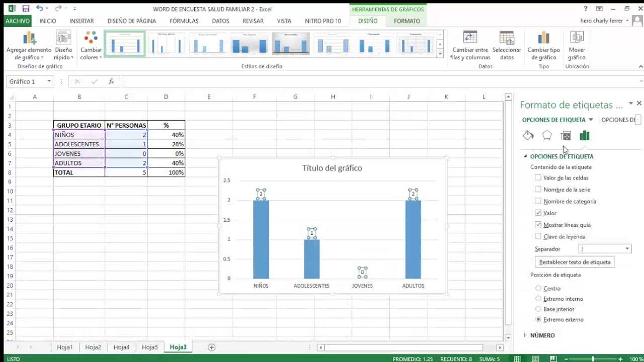Open task pane options dropdown arrow
Viewport: 644px width, 362px height.
point(631,103)
